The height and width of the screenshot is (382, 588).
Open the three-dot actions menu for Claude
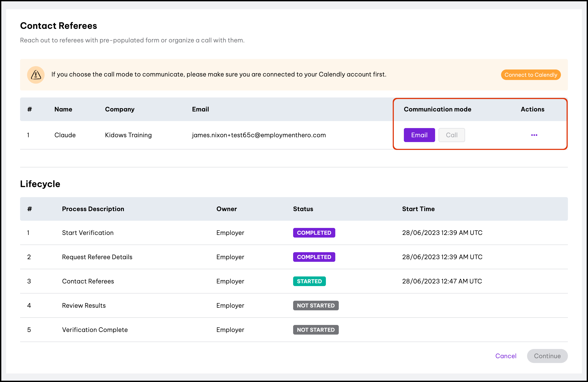coord(534,135)
